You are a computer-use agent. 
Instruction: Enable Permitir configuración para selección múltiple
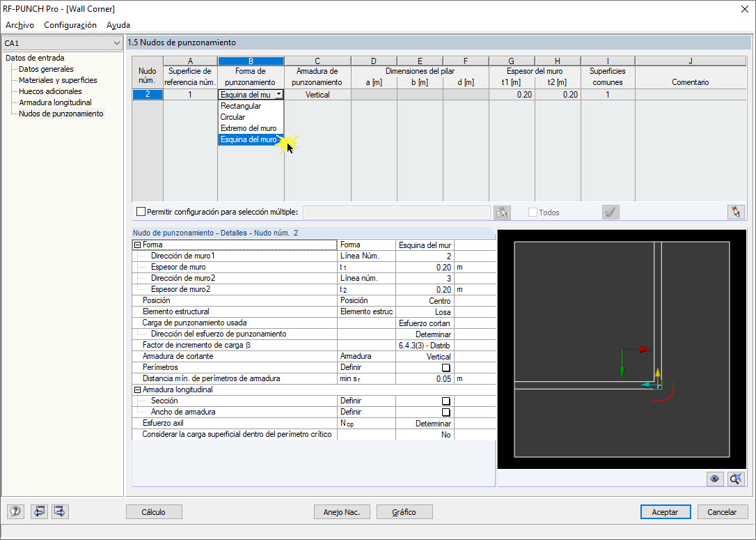click(x=141, y=211)
